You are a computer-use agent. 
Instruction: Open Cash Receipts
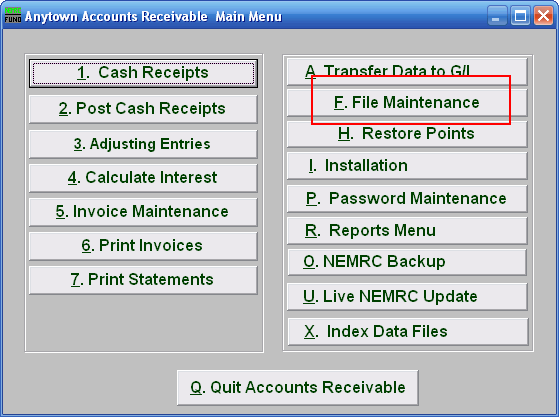tap(143, 73)
